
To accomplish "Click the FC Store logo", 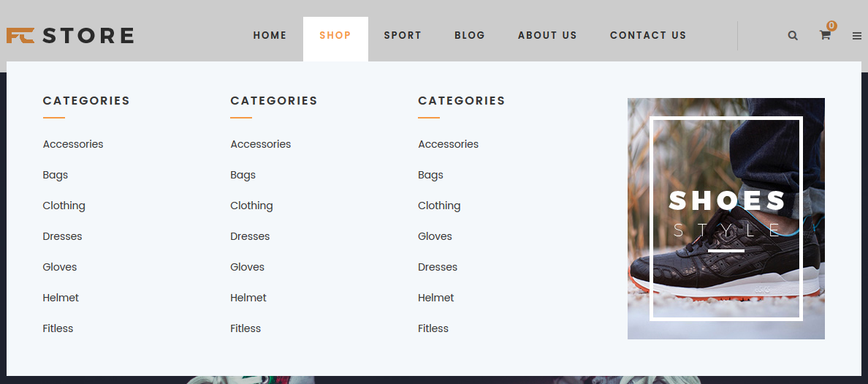I will [69, 35].
